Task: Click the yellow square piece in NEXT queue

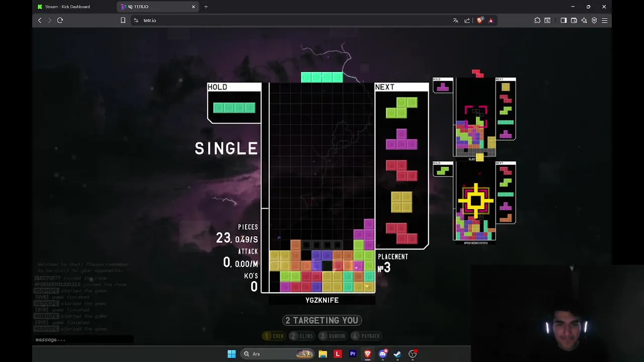Action: pos(401,202)
